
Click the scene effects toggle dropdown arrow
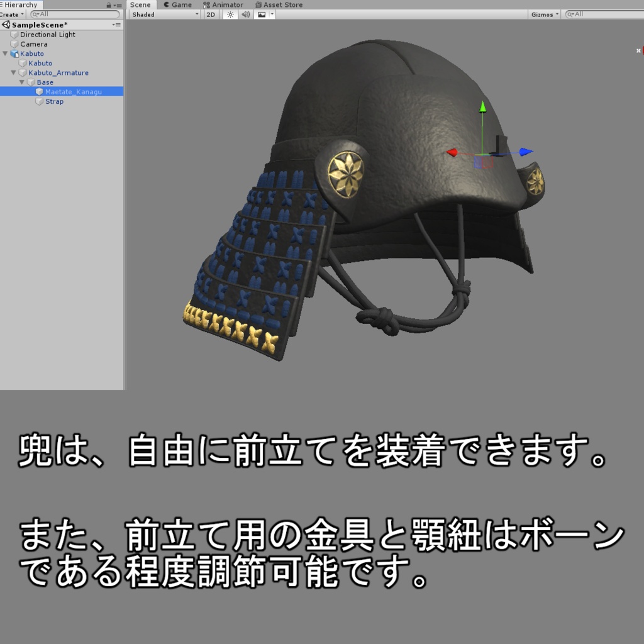tap(272, 15)
